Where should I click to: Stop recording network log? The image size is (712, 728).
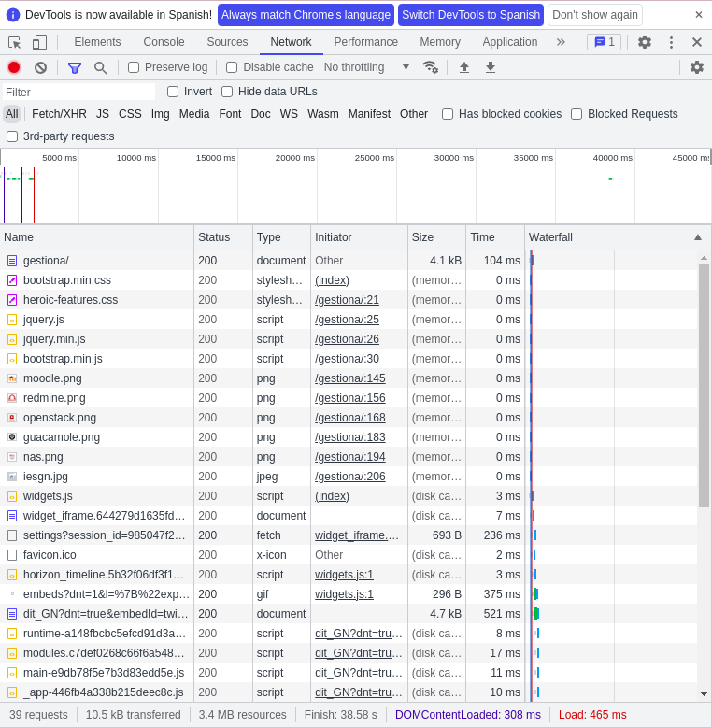click(14, 67)
